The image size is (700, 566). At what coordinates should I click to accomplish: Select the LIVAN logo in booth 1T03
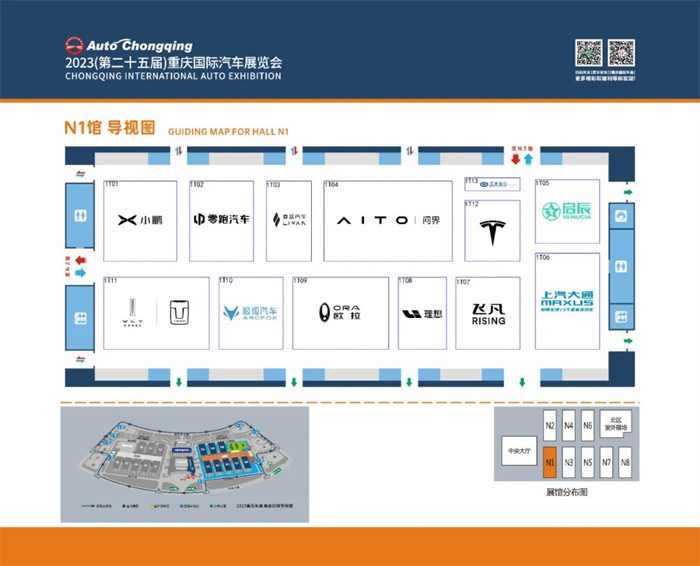289,219
